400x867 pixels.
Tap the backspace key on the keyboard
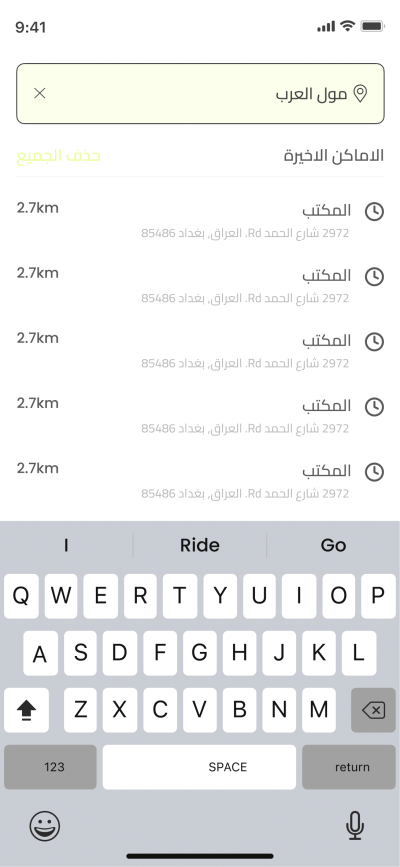click(373, 710)
